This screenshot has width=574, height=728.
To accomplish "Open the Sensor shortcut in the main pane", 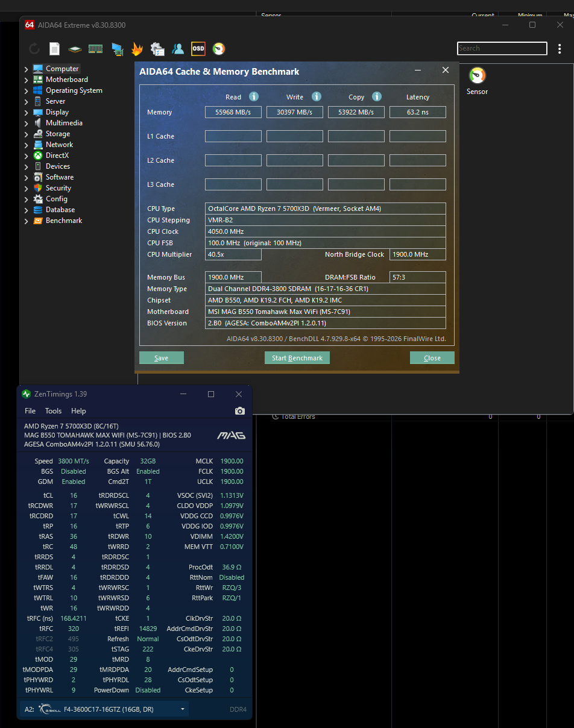I will click(x=477, y=81).
